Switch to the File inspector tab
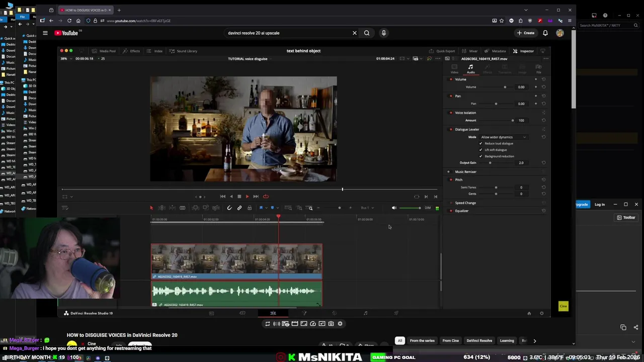Screen dimensions: 644x362 pos(538,69)
